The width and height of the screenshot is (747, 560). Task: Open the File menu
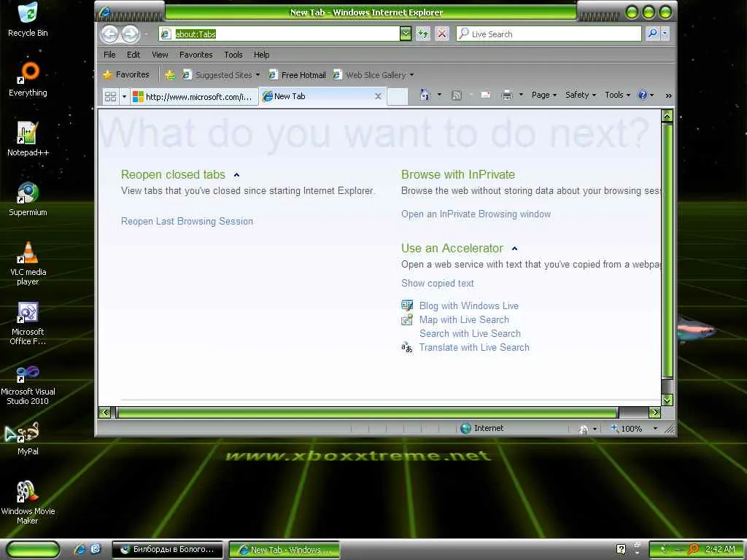(x=109, y=55)
